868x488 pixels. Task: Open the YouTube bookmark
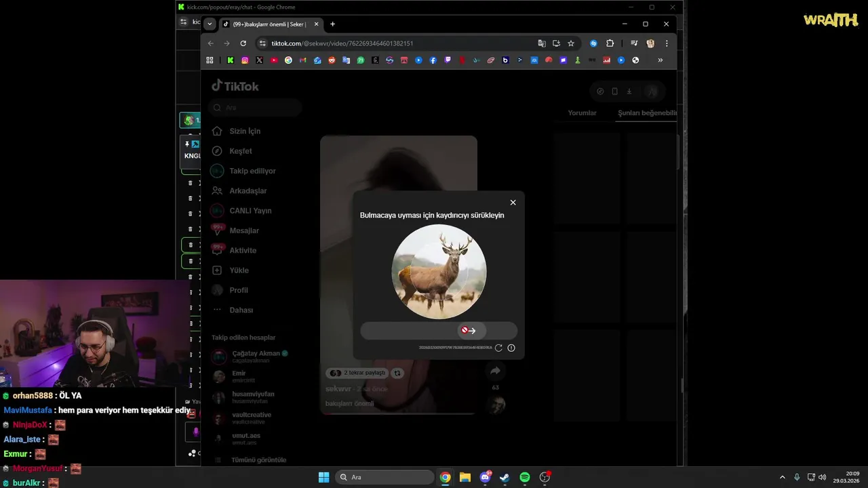coord(274,60)
